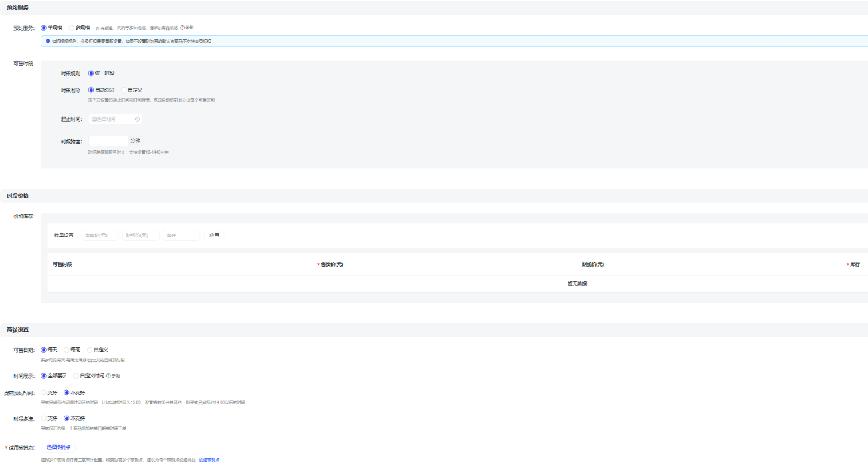Image resolution: width=868 pixels, height=469 pixels.
Task: Choose 每周 for 可售日期
Action: 66,349
